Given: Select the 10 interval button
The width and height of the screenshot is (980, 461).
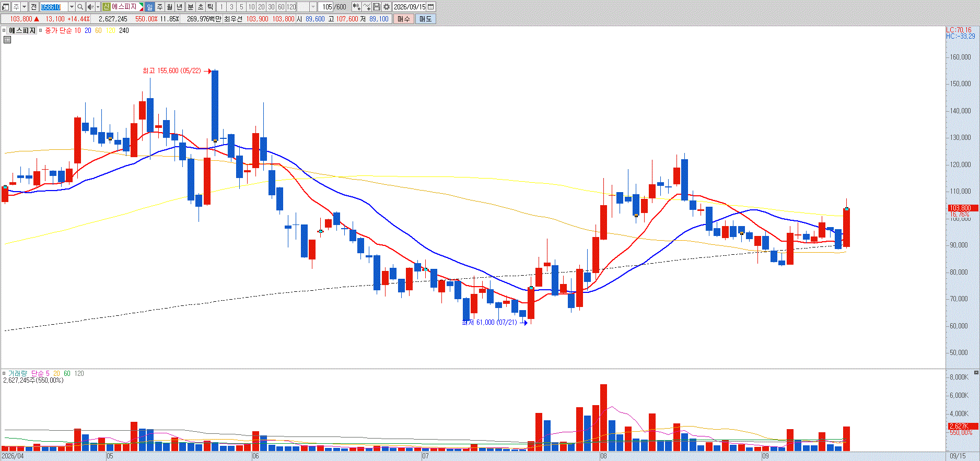Looking at the screenshot, I should point(251,7).
